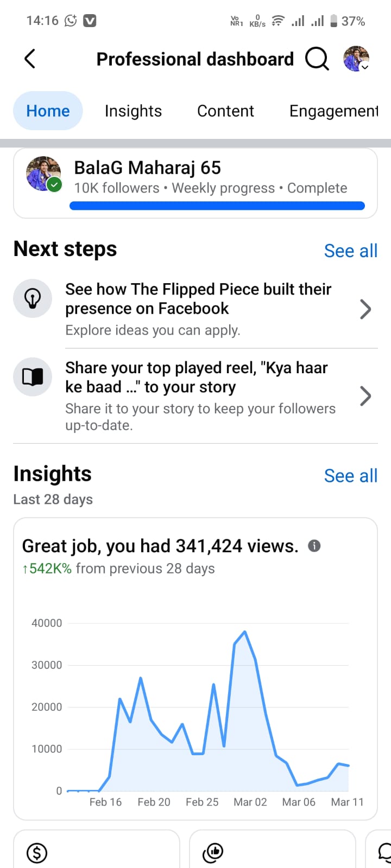
Task: Expand The Flipped Piece suggestion chevron
Action: click(x=365, y=309)
